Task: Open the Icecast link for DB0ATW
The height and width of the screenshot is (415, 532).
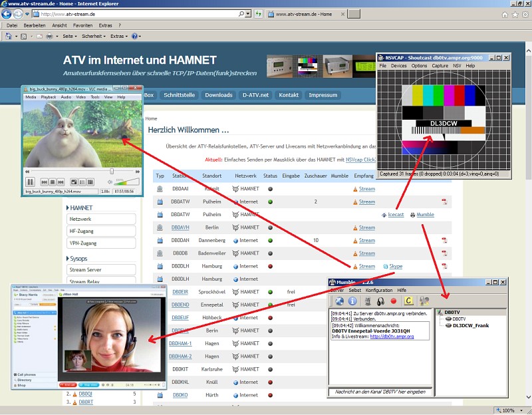Action: click(x=396, y=214)
